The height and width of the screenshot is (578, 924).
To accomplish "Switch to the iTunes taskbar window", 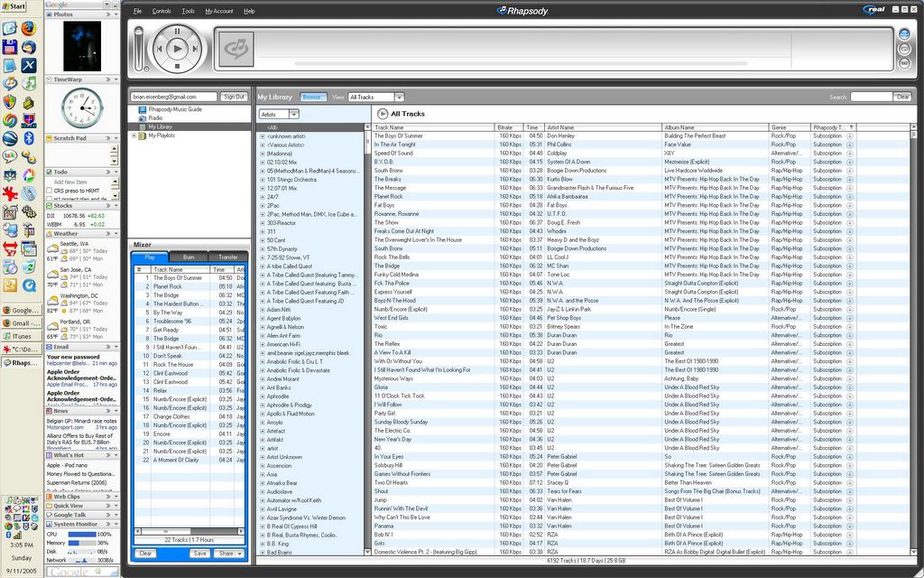I will (x=22, y=336).
